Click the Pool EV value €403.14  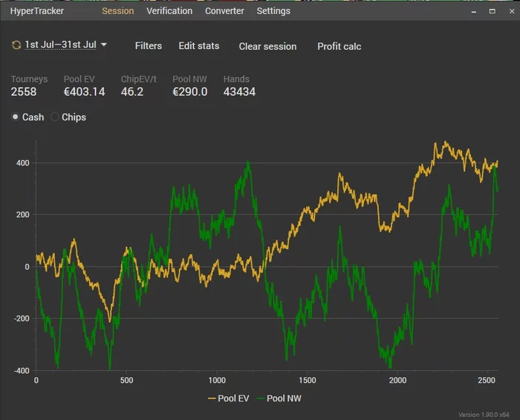pyautogui.click(x=84, y=91)
